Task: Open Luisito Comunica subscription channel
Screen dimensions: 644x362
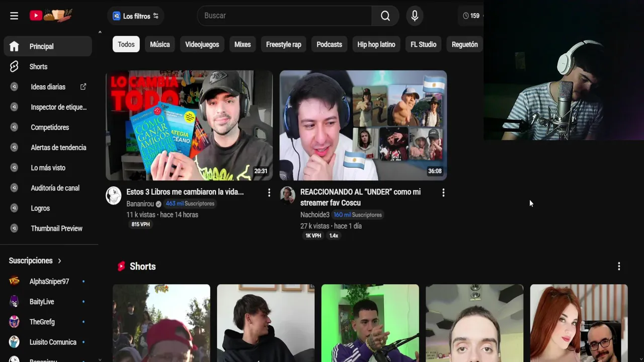Action: click(x=48, y=342)
